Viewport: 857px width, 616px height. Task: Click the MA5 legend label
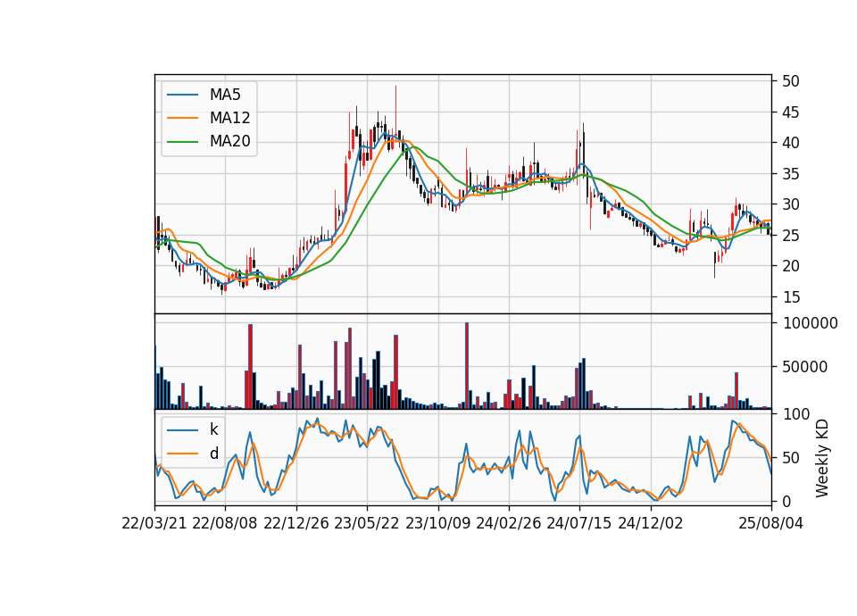click(x=225, y=95)
